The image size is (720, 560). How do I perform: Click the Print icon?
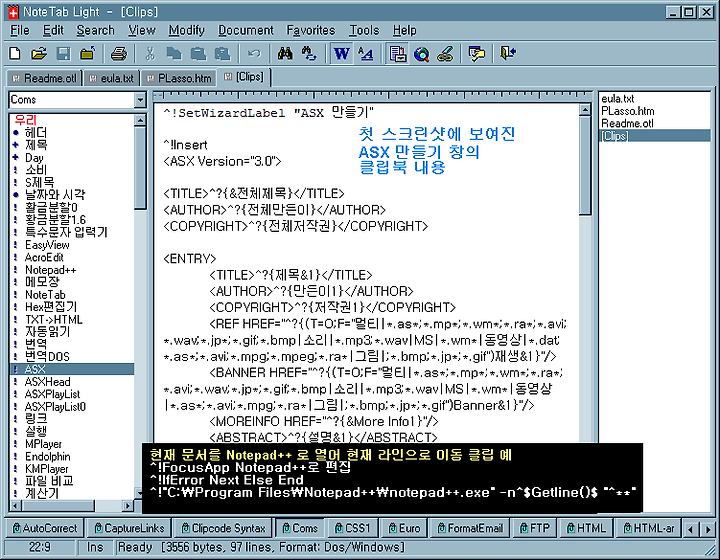[x=118, y=54]
